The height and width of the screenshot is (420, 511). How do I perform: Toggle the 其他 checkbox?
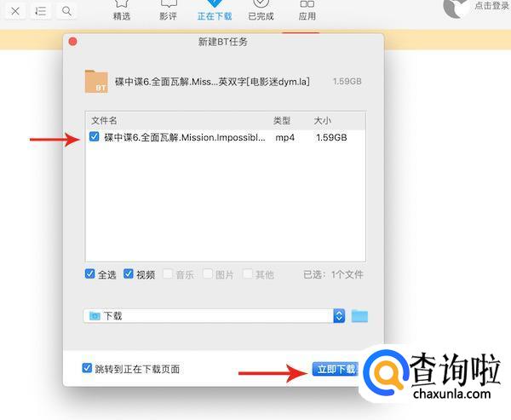(x=247, y=273)
